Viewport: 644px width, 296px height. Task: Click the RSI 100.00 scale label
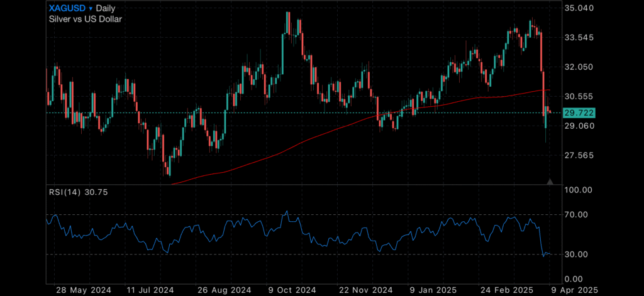579,190
